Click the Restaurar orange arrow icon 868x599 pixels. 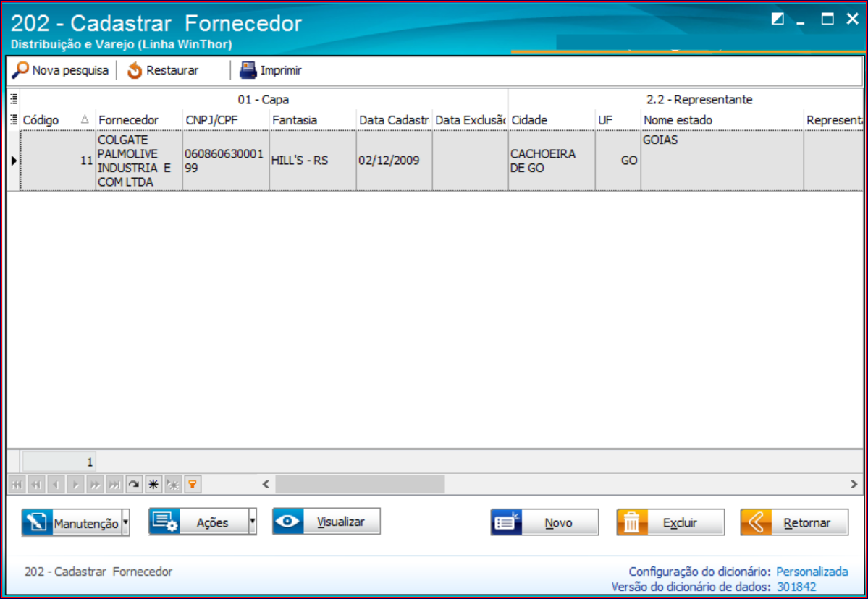(x=135, y=71)
